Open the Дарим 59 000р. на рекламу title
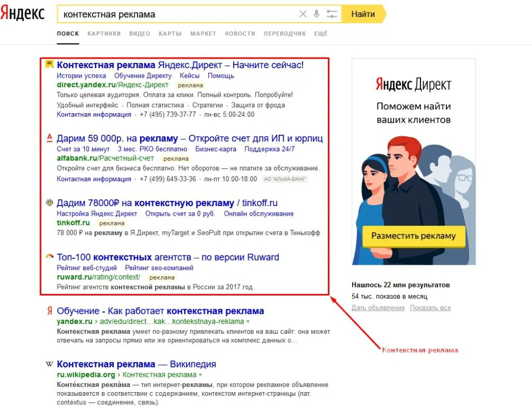532x408 pixels. click(x=190, y=138)
